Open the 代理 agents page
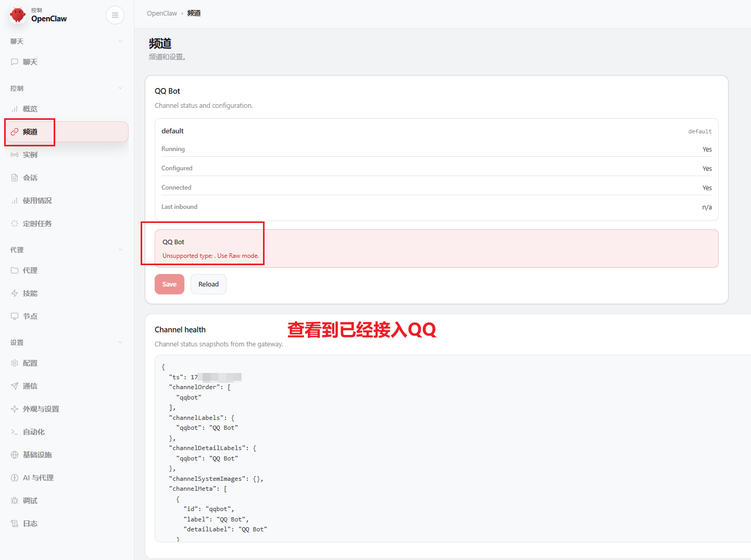 (x=67, y=270)
